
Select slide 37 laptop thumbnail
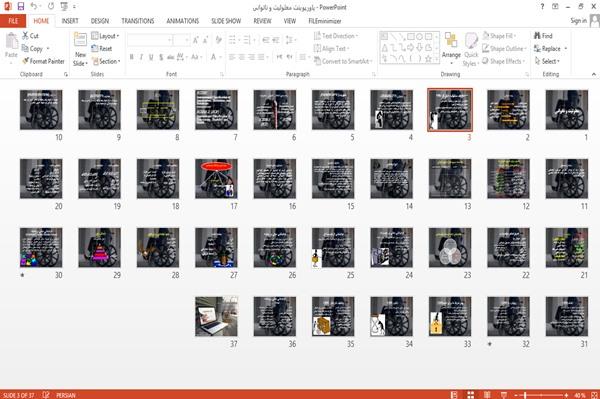216,316
